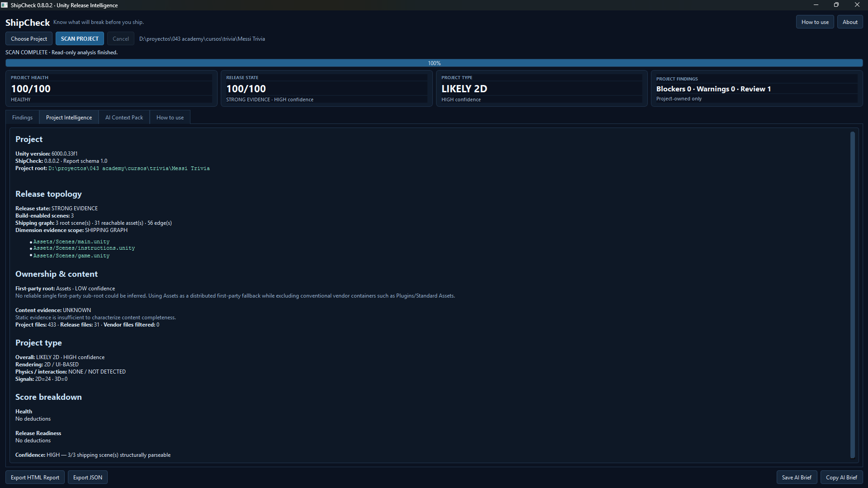The height and width of the screenshot is (488, 868).
Task: Click the Cancel button
Action: point(121,39)
